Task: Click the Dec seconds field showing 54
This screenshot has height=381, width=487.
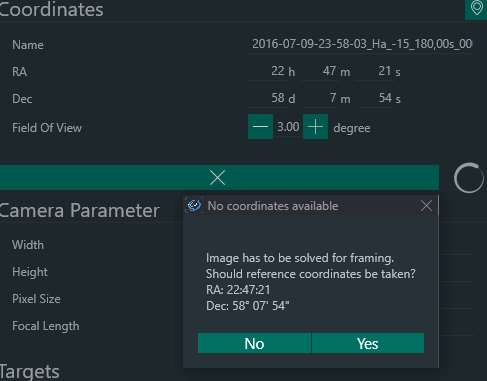Action: click(375, 98)
